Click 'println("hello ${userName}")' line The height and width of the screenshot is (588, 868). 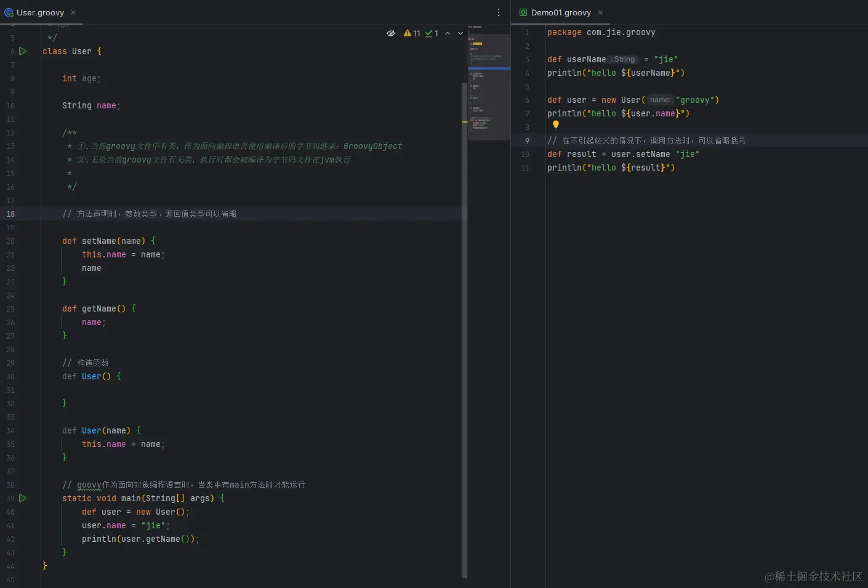pos(616,73)
